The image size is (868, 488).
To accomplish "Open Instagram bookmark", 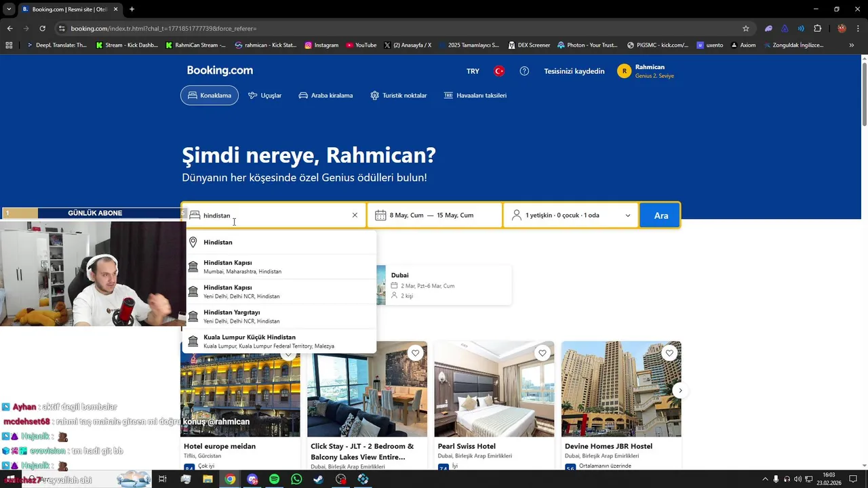I will coord(321,45).
